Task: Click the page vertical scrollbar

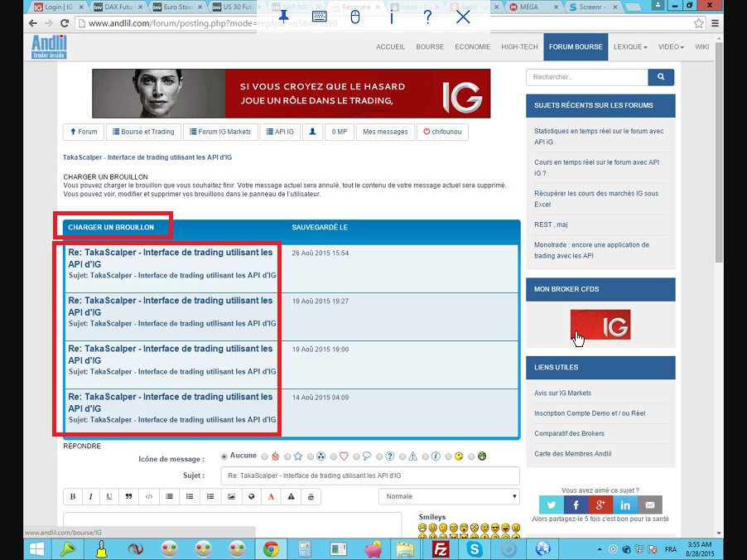Action: (x=719, y=152)
